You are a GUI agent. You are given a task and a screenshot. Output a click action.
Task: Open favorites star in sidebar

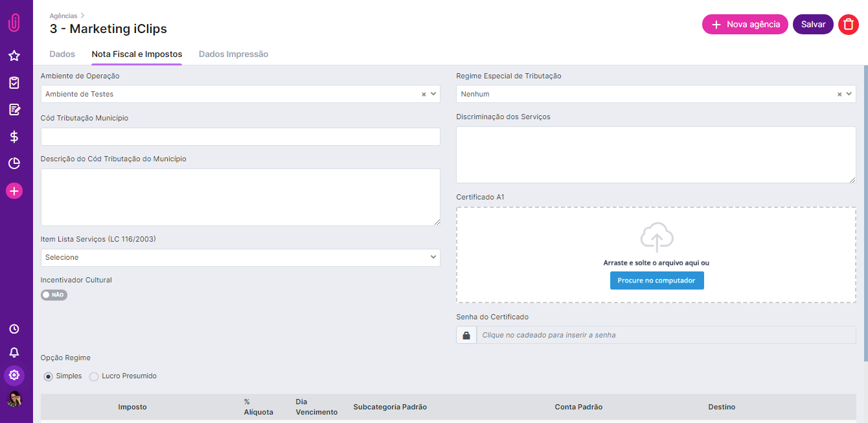coord(14,56)
